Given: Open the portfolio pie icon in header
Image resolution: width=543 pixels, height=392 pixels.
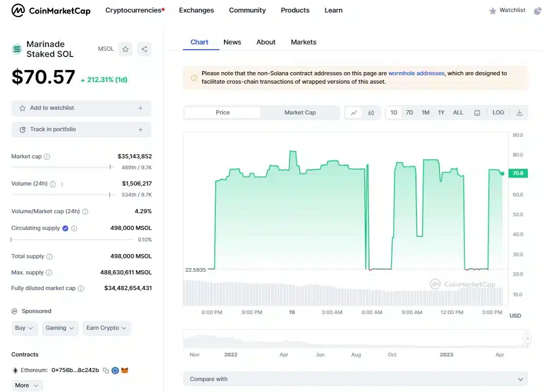Looking at the screenshot, I should [537, 11].
